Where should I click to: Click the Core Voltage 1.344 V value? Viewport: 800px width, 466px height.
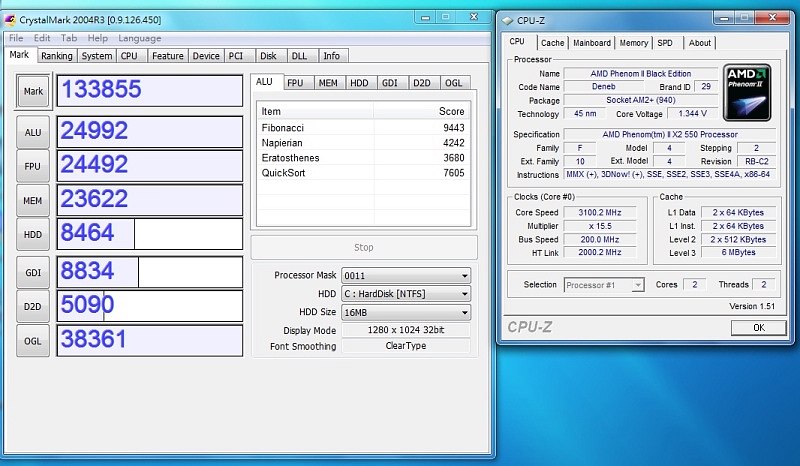(692, 113)
